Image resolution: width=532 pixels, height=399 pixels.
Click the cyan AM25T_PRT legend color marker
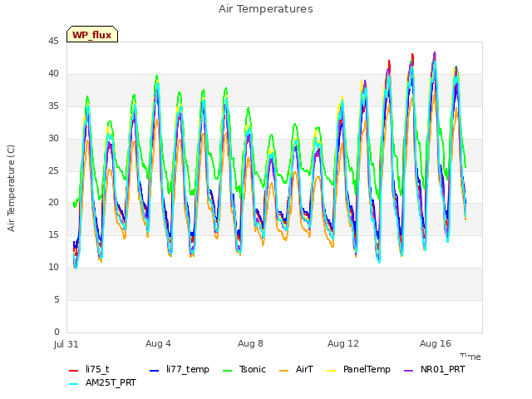(x=74, y=384)
